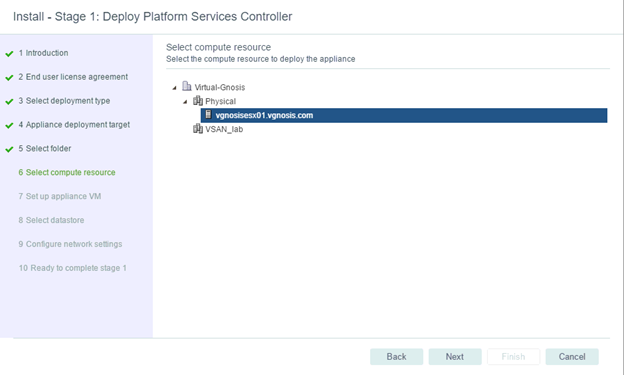
Task: Go to step 4 Appliance deployment target
Action: 74,125
